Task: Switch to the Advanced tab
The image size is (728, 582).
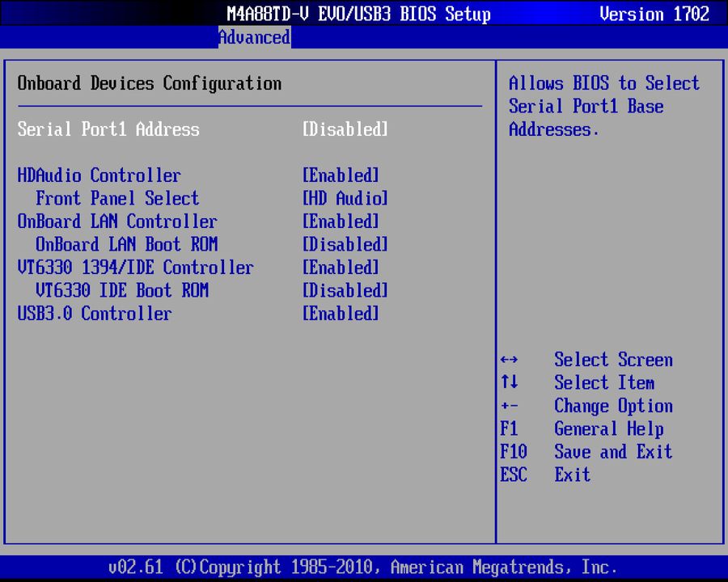Action: click(x=254, y=37)
